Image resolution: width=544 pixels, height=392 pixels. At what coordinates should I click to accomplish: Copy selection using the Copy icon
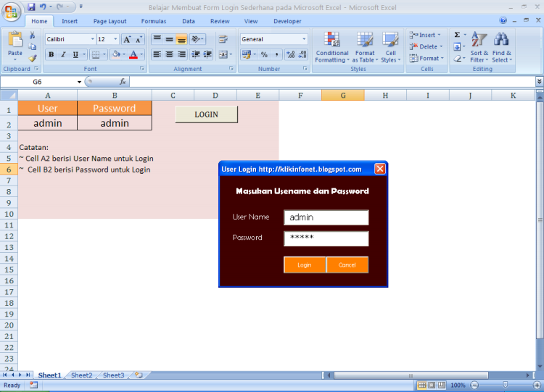point(32,46)
